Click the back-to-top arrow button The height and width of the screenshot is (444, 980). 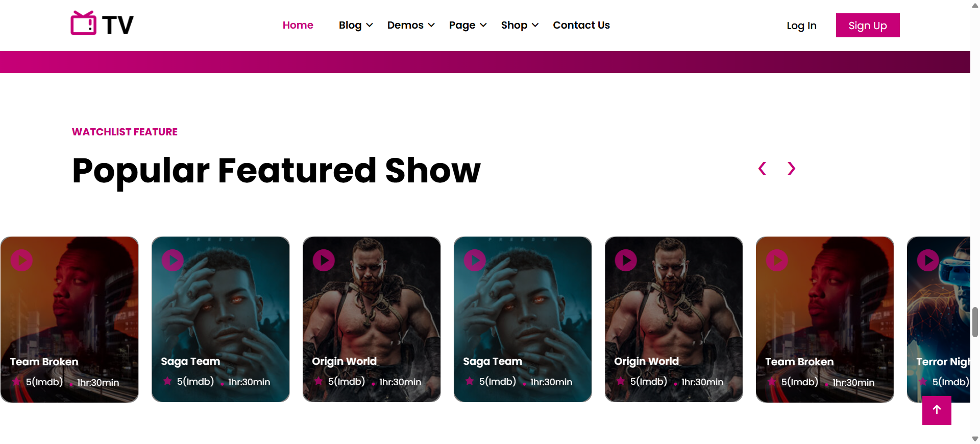pos(937,410)
